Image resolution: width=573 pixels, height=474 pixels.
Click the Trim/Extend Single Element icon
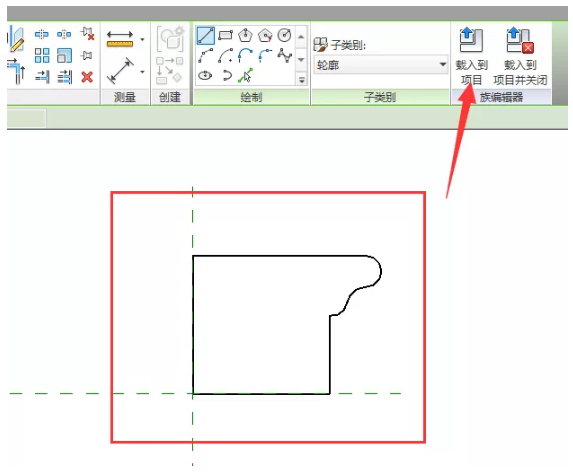tap(42, 77)
